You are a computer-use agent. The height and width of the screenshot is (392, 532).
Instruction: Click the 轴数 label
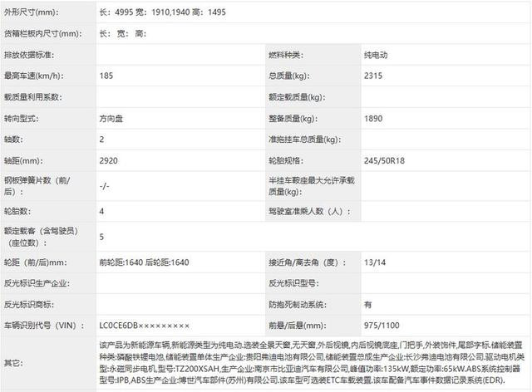pos(13,140)
